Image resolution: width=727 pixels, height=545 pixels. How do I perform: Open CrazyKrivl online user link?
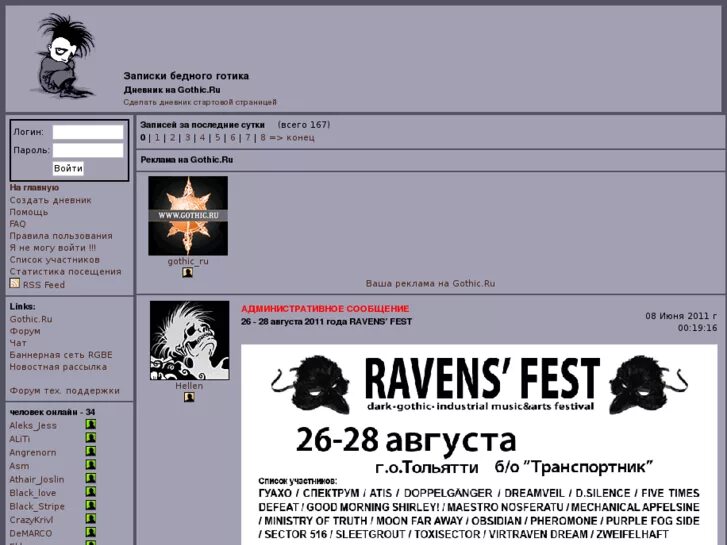click(x=32, y=519)
